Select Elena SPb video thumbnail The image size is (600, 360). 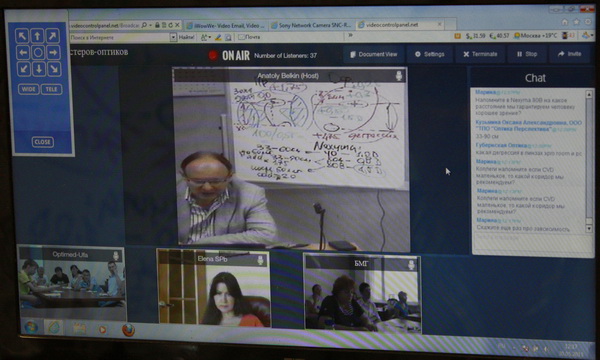point(214,289)
